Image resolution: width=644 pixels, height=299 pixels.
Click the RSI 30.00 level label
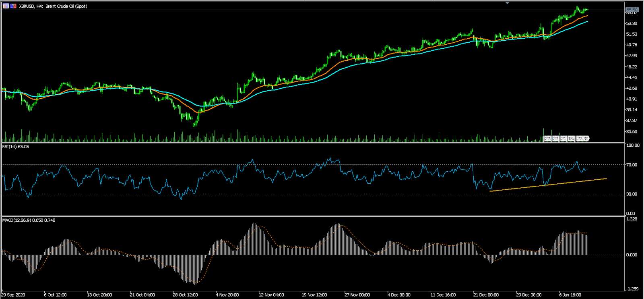click(632, 194)
